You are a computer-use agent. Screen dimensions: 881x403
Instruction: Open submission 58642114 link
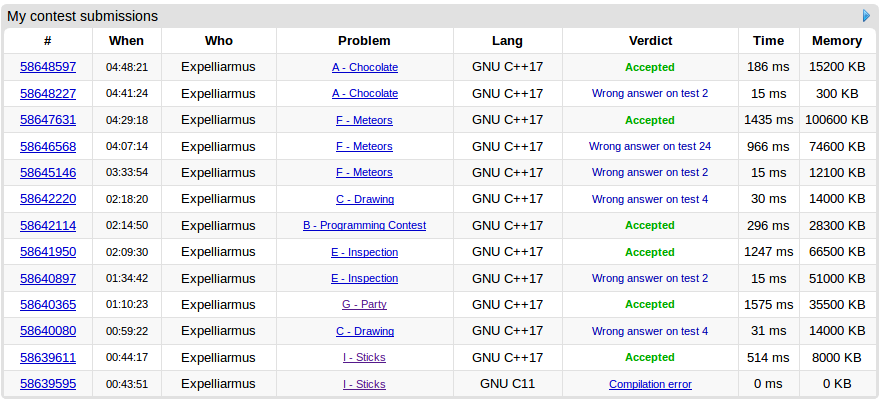[48, 226]
